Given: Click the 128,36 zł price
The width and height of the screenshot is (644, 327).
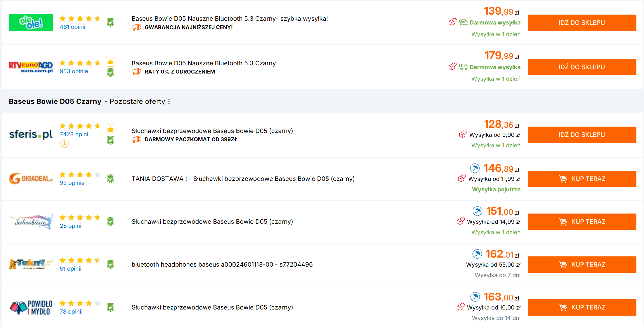Looking at the screenshot, I should coord(502,124).
